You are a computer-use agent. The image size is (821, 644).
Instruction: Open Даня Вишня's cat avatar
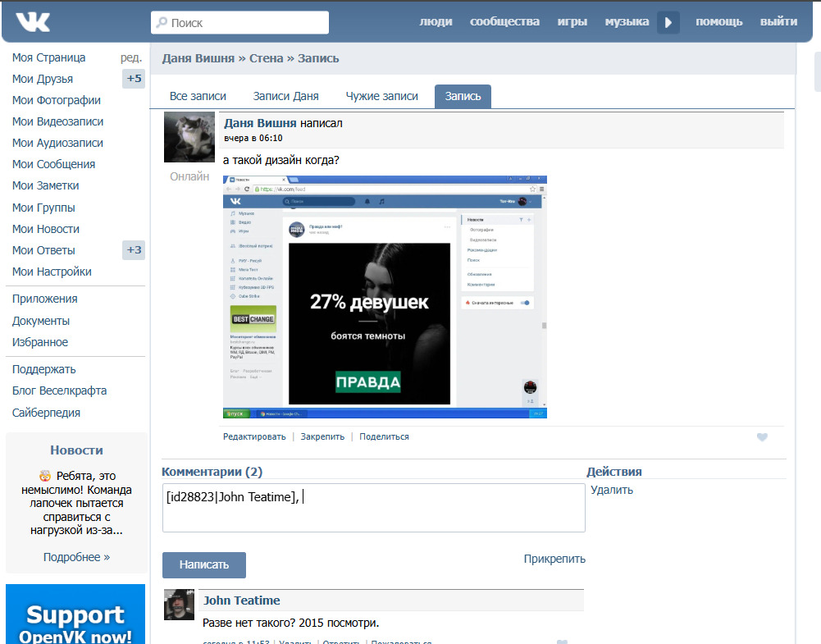[x=189, y=137]
